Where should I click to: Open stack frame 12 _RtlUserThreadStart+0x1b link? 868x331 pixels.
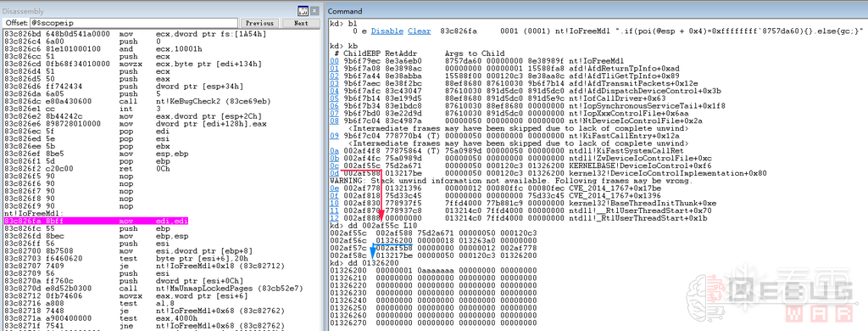(334, 218)
